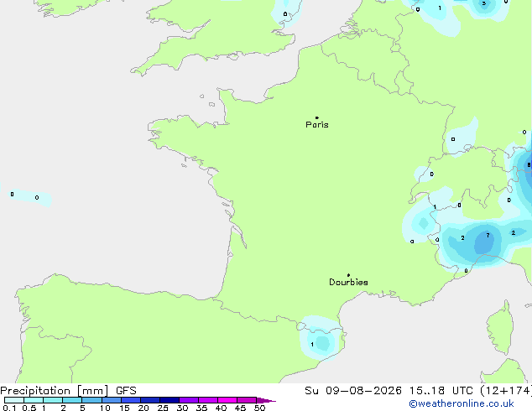
Task: Click the Dourbies location dot marker
Action: click(x=348, y=275)
